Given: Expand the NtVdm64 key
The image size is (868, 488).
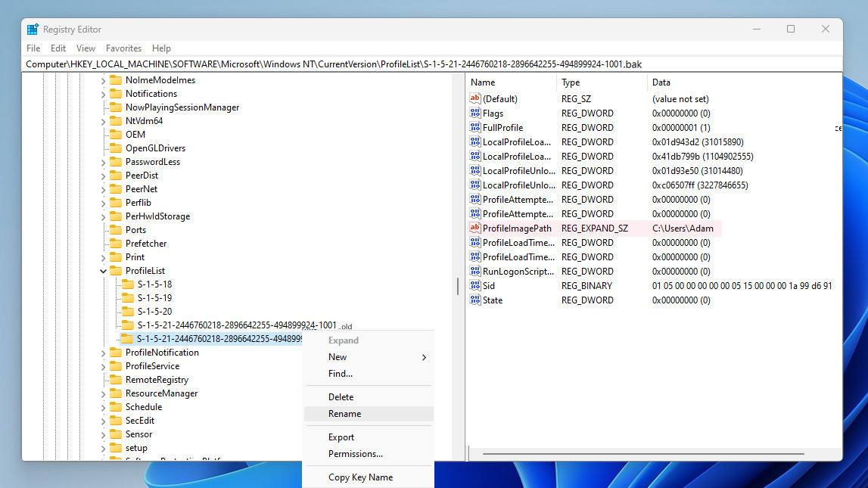Looking at the screenshot, I should [x=103, y=121].
